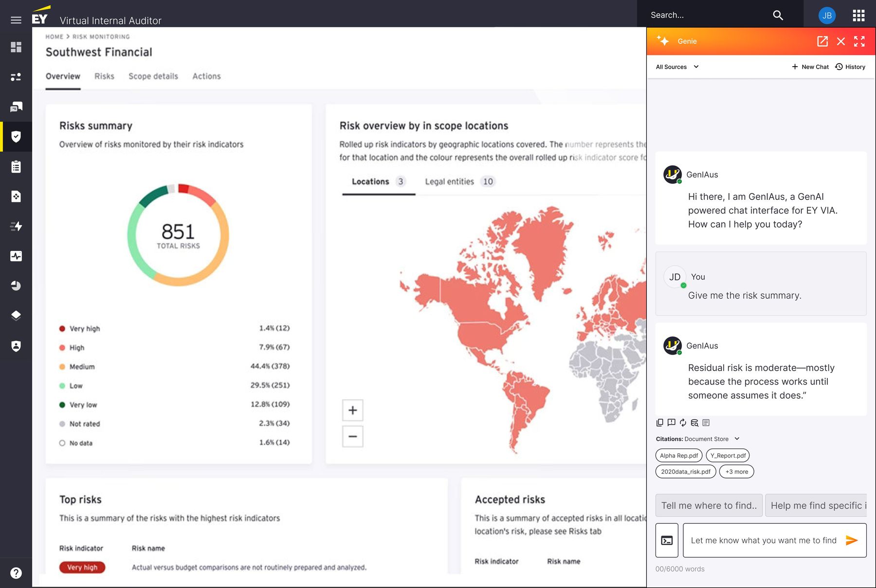Click the Very low dark green legend dot
The image size is (876, 588).
point(62,405)
